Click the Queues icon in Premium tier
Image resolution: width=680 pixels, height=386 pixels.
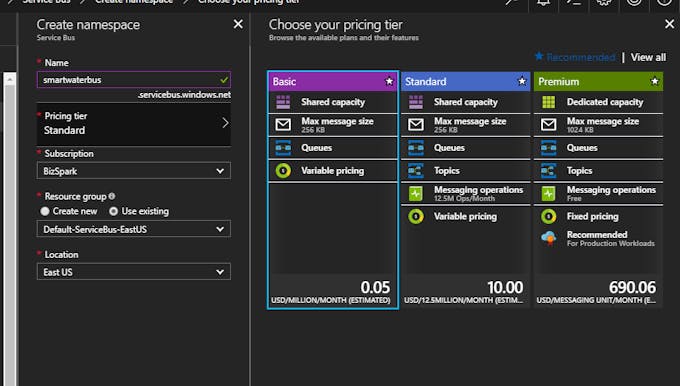tap(549, 148)
